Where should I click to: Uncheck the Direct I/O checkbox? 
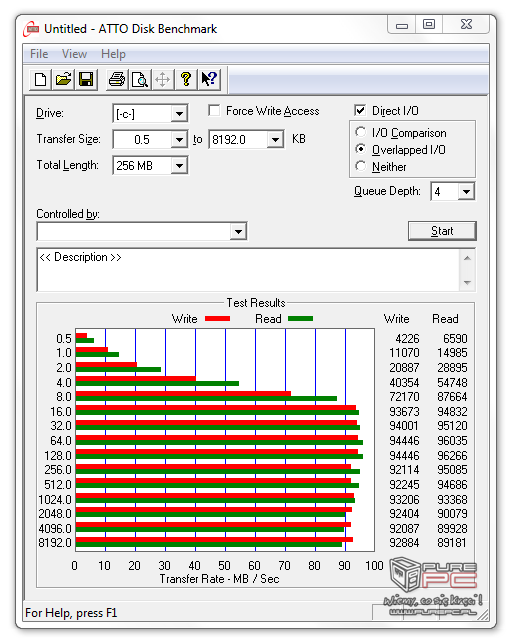(x=360, y=110)
